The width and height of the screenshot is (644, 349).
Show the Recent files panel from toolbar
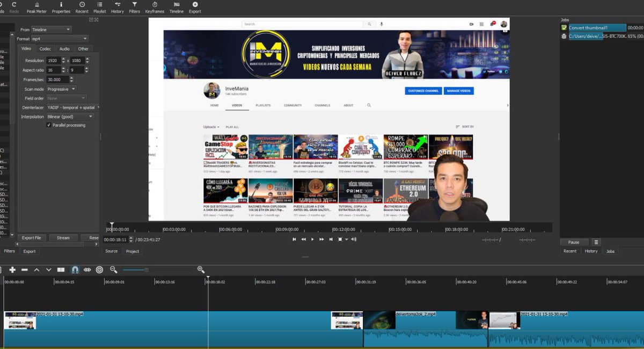point(82,7)
